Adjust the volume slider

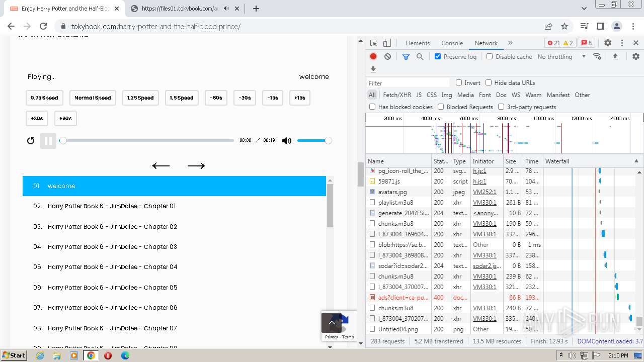(x=314, y=141)
